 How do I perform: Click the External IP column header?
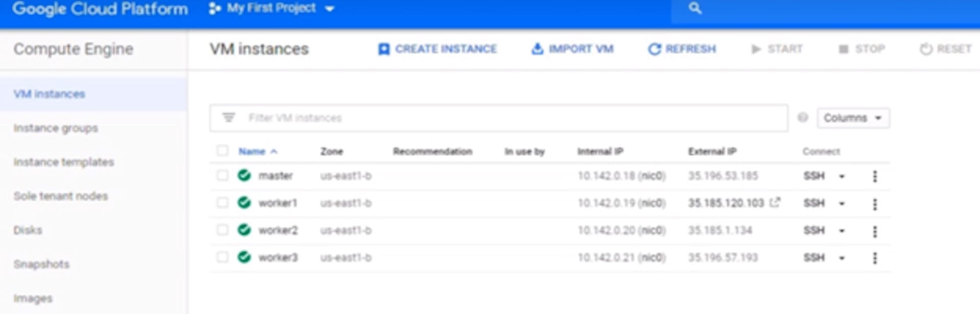(712, 152)
